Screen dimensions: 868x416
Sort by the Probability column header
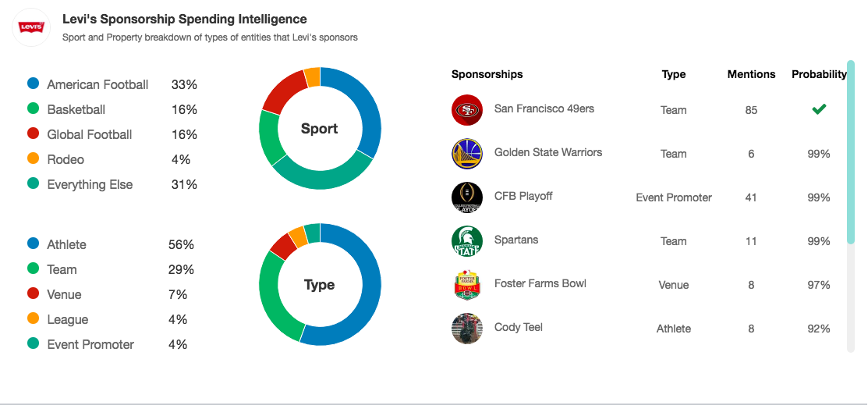click(x=819, y=74)
